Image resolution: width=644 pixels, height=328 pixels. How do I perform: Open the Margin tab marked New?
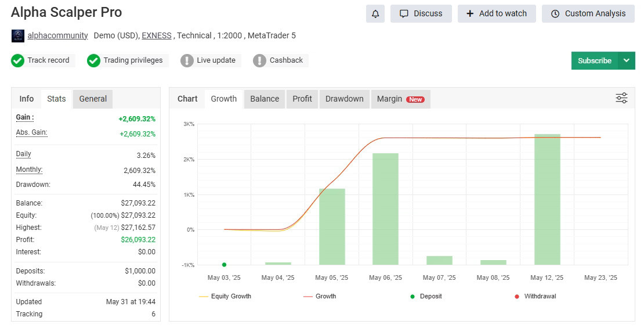click(400, 99)
